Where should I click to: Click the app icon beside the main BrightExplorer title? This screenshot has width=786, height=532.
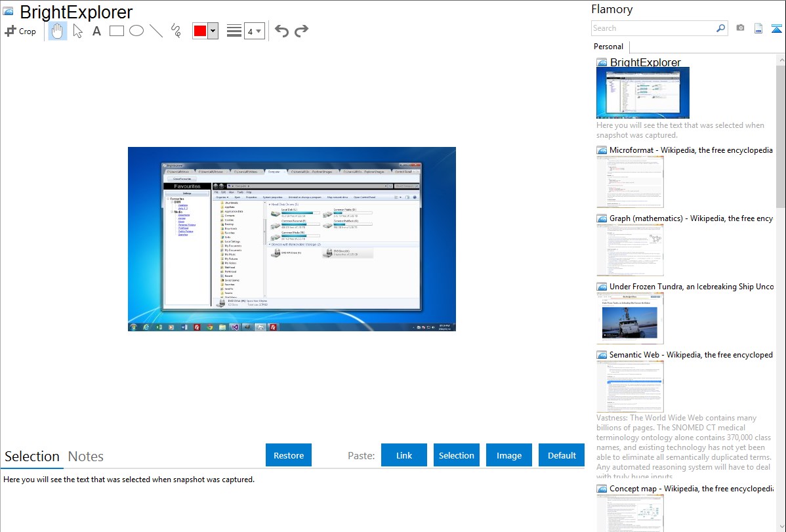(8, 12)
